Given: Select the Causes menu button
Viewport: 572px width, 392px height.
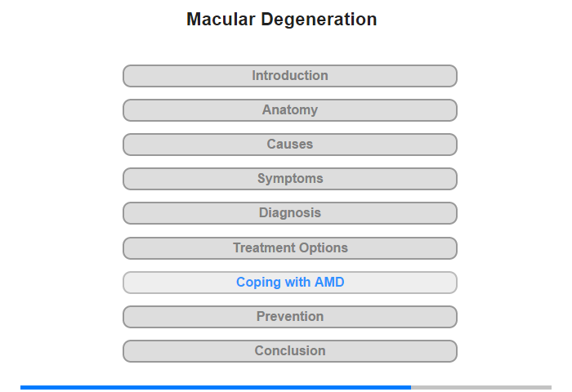Looking at the screenshot, I should pyautogui.click(x=289, y=145).
